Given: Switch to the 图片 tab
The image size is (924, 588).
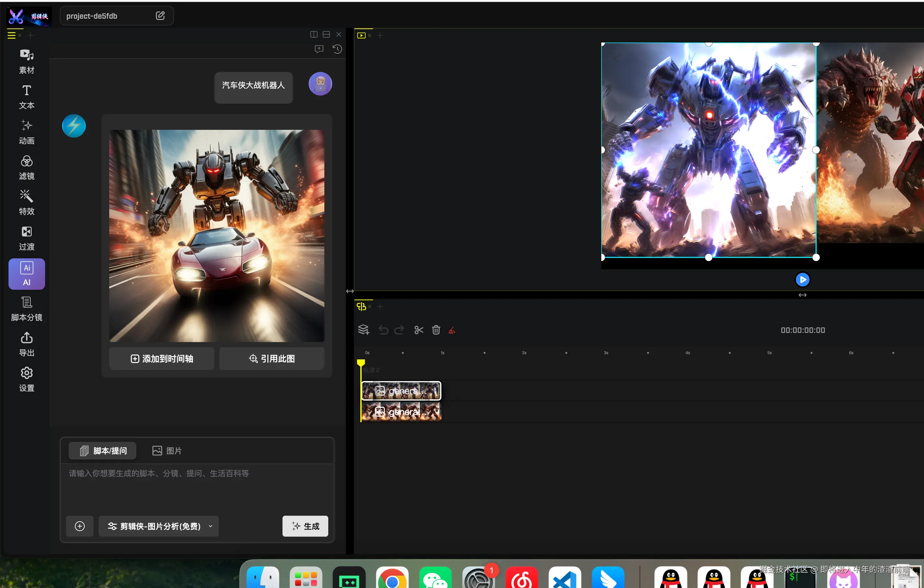Looking at the screenshot, I should pyautogui.click(x=167, y=451).
